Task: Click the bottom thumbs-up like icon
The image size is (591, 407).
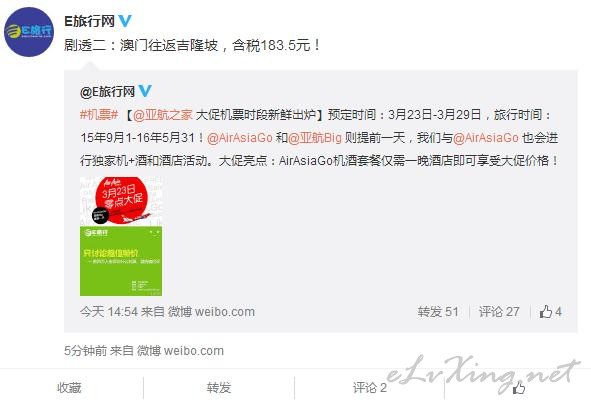Action: (519, 387)
